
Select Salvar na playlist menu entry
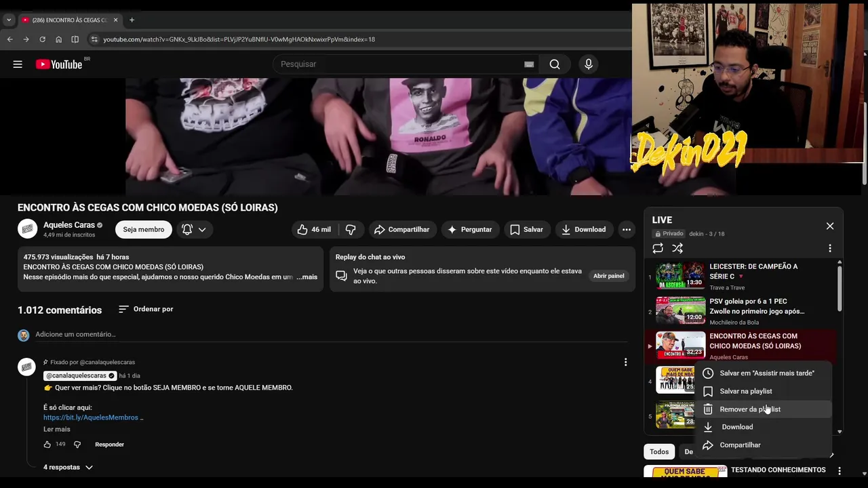point(764,391)
